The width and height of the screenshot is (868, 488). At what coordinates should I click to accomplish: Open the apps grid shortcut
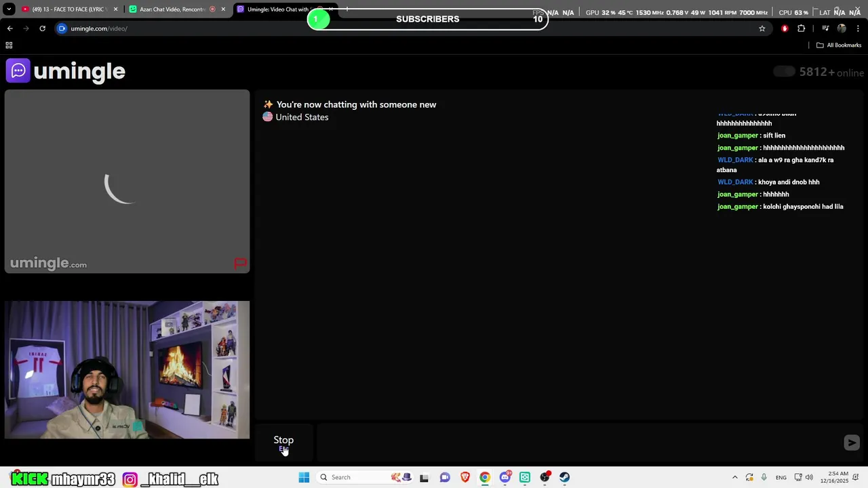pos(9,45)
